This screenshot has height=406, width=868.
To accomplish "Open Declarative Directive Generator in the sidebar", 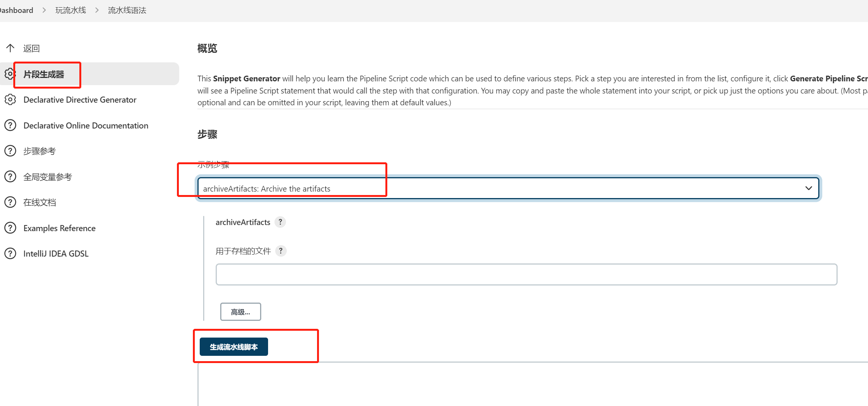I will 80,100.
